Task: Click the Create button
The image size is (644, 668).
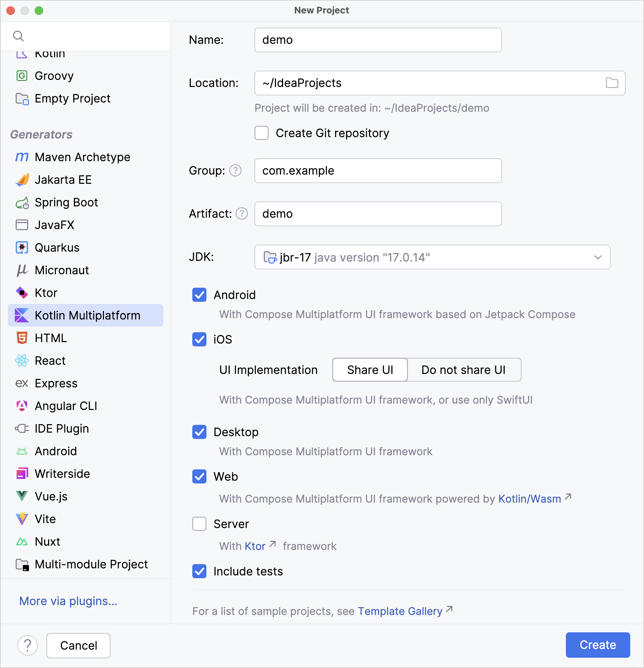Action: click(x=597, y=645)
